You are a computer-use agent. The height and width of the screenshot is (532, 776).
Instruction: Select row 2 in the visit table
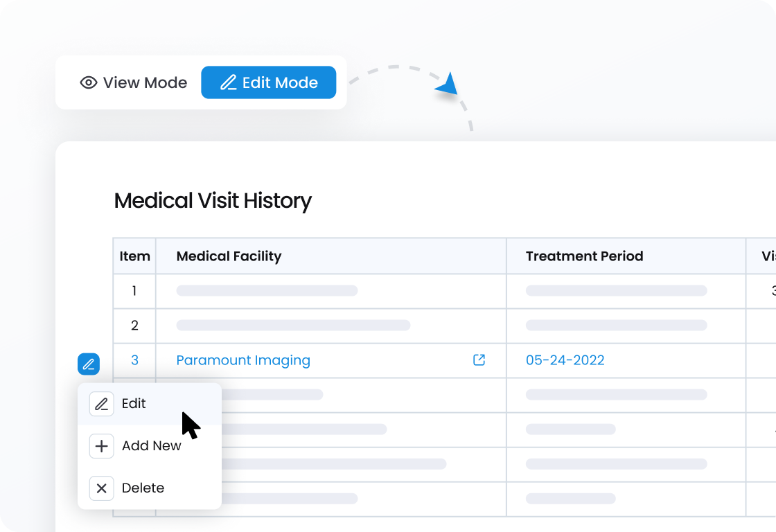[134, 326]
